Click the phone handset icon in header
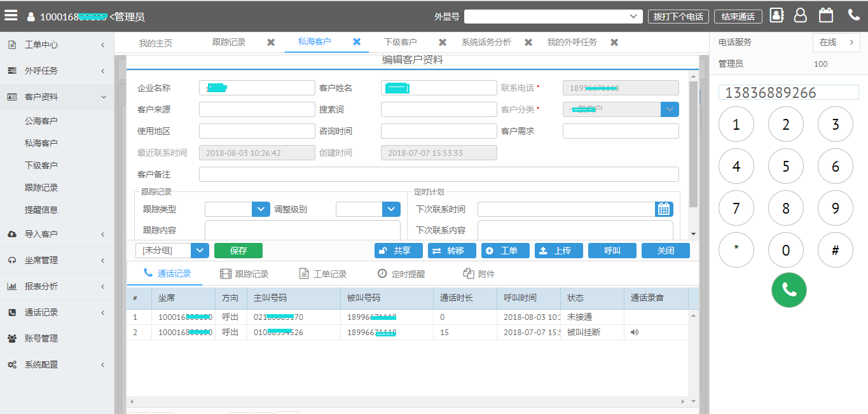Screen dimensions: 868x414 tap(853, 16)
